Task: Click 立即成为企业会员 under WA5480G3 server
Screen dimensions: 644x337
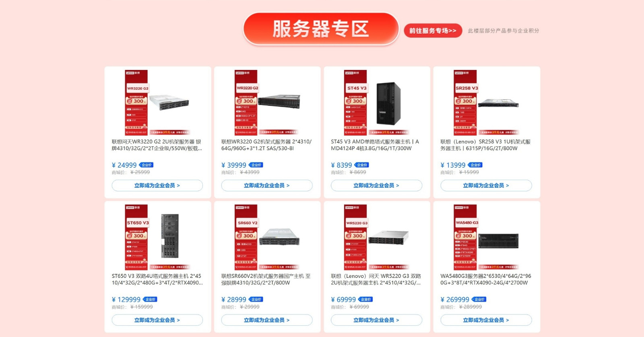Action: pyautogui.click(x=486, y=320)
